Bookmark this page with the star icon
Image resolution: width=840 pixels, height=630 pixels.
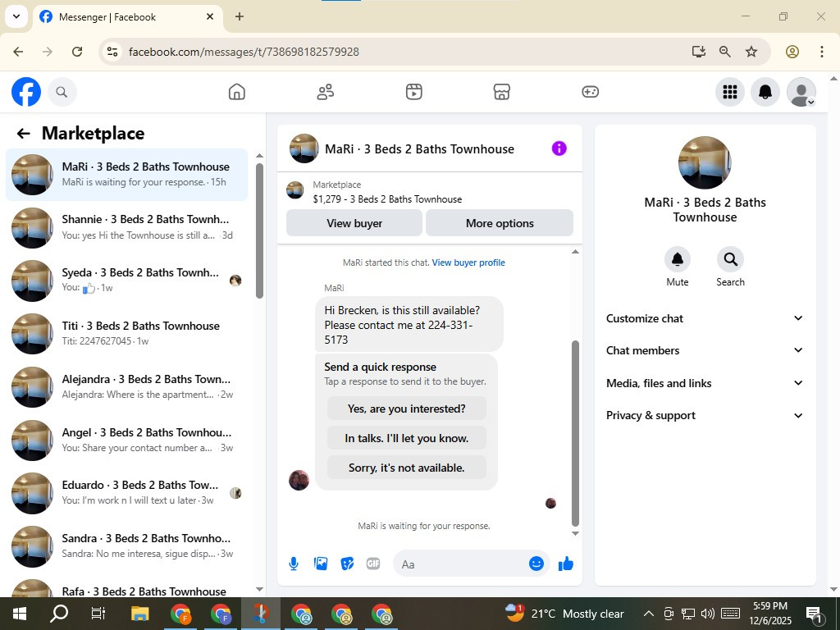(x=751, y=52)
